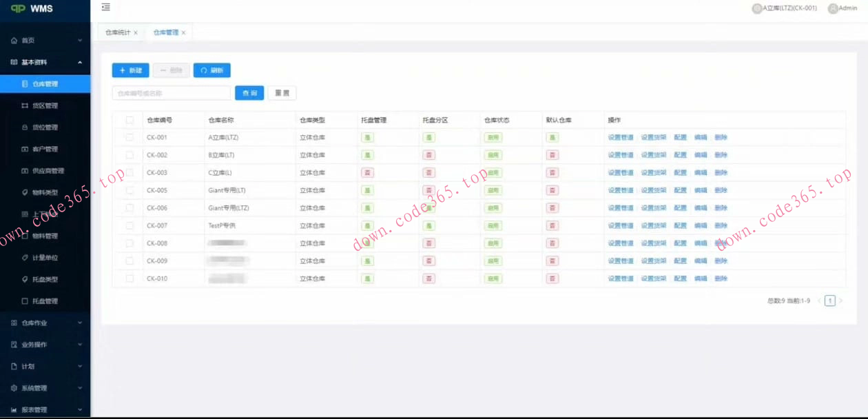
Task: Click the blue 新建 button
Action: (130, 70)
